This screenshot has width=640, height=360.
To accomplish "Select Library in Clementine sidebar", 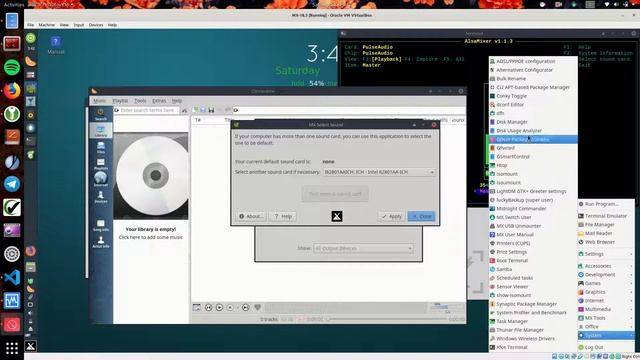I will (101, 130).
